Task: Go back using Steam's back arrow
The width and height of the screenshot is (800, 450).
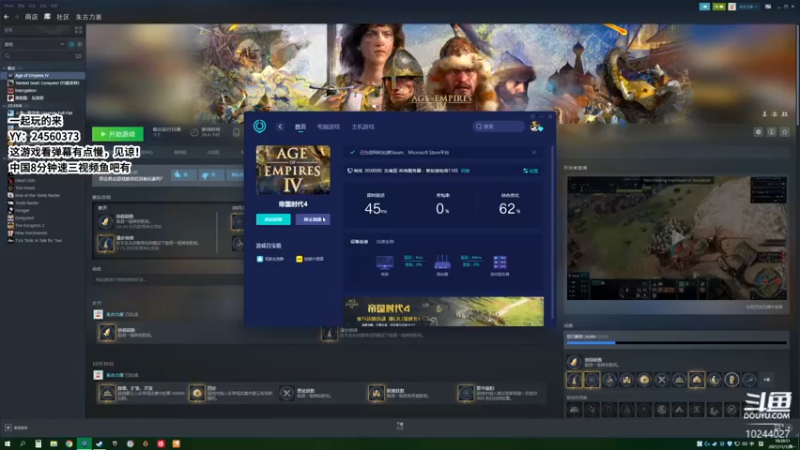Action: (x=6, y=17)
